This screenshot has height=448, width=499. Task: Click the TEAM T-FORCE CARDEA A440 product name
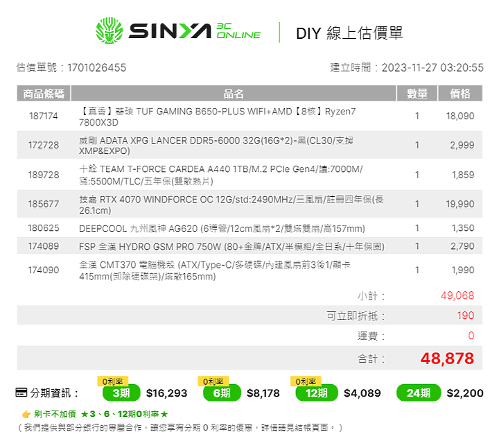pos(221,175)
